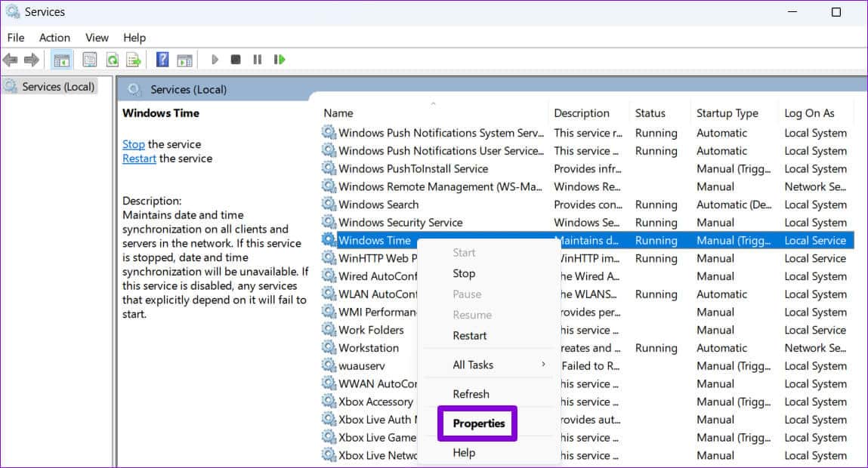Click the Export List toolbar icon

coord(134,60)
